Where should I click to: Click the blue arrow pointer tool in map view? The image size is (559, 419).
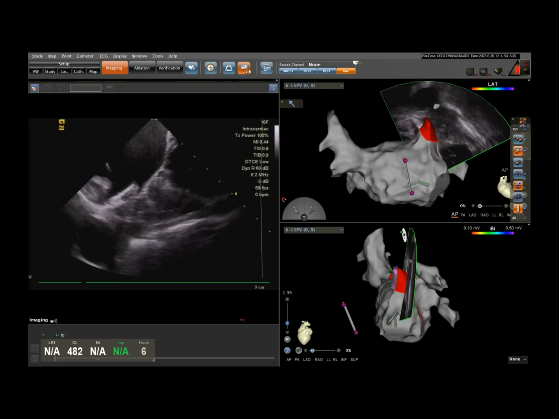tap(292, 103)
